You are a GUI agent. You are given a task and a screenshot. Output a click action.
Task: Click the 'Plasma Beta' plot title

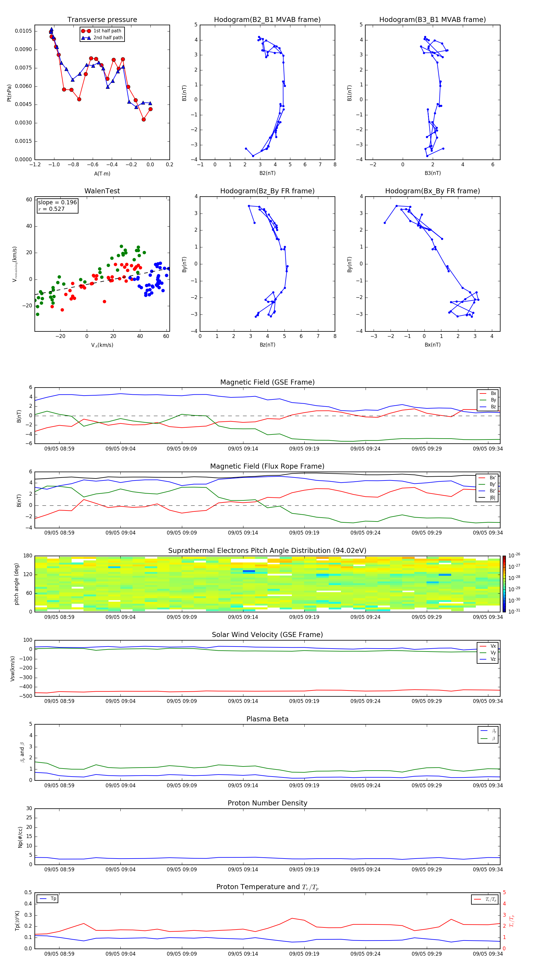[267, 719]
